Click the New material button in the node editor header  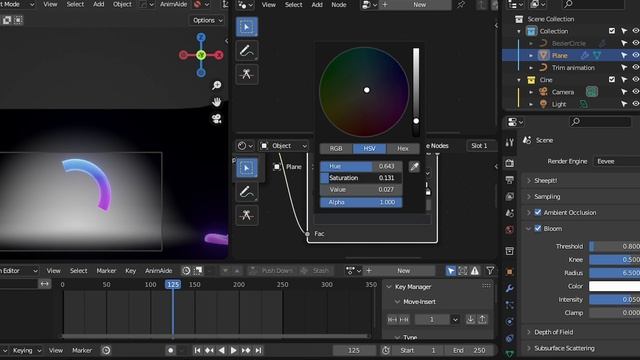pyautogui.click(x=420, y=5)
